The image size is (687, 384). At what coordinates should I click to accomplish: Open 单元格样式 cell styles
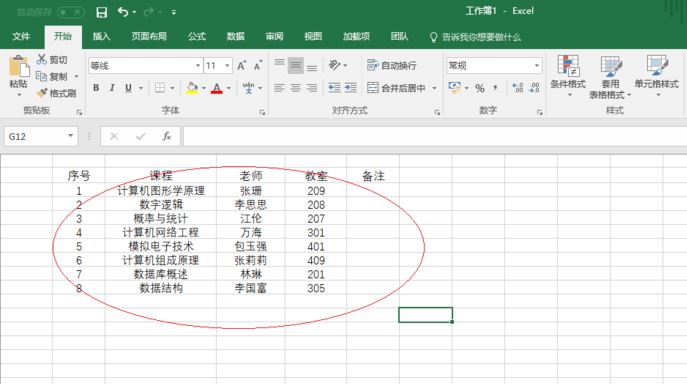[656, 75]
